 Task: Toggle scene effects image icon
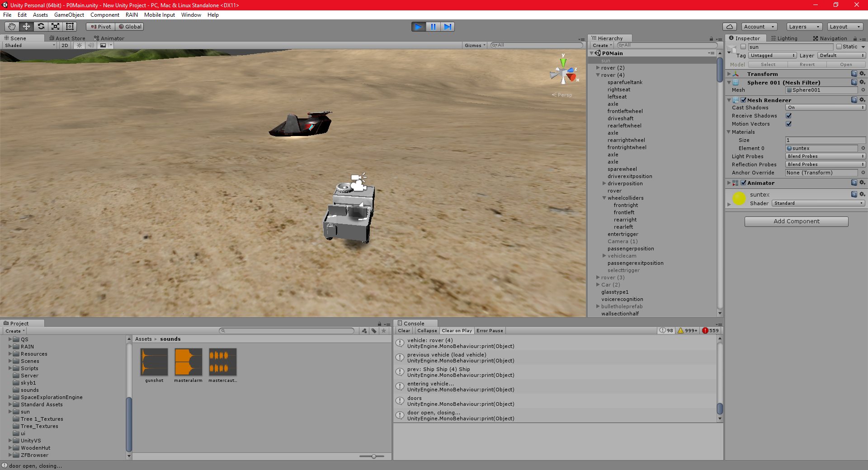103,45
